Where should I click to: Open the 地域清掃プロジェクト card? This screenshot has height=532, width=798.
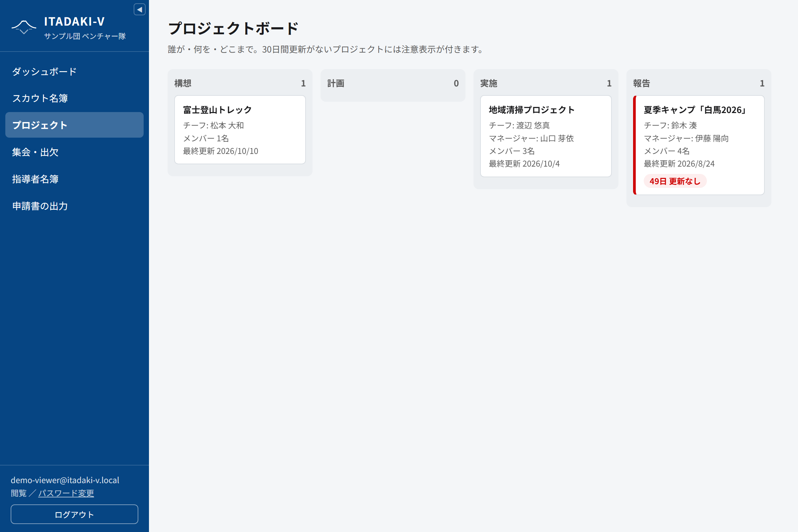pyautogui.click(x=546, y=136)
